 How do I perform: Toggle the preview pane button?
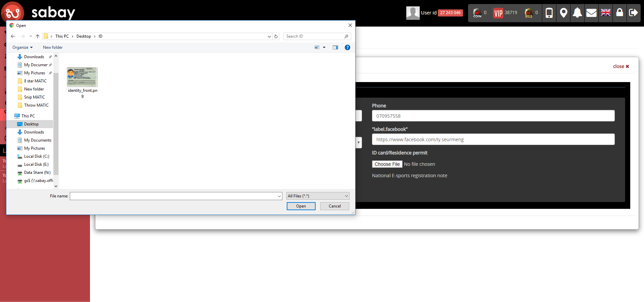coord(335,47)
